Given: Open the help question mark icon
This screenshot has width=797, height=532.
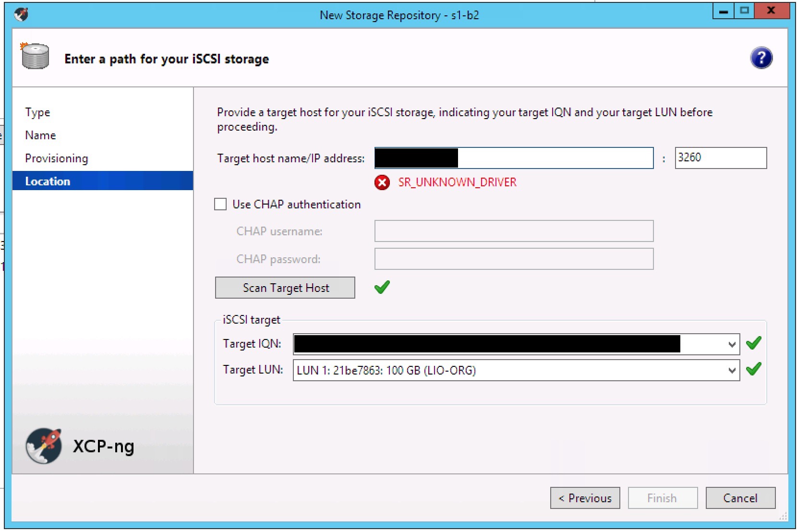Looking at the screenshot, I should 762,57.
